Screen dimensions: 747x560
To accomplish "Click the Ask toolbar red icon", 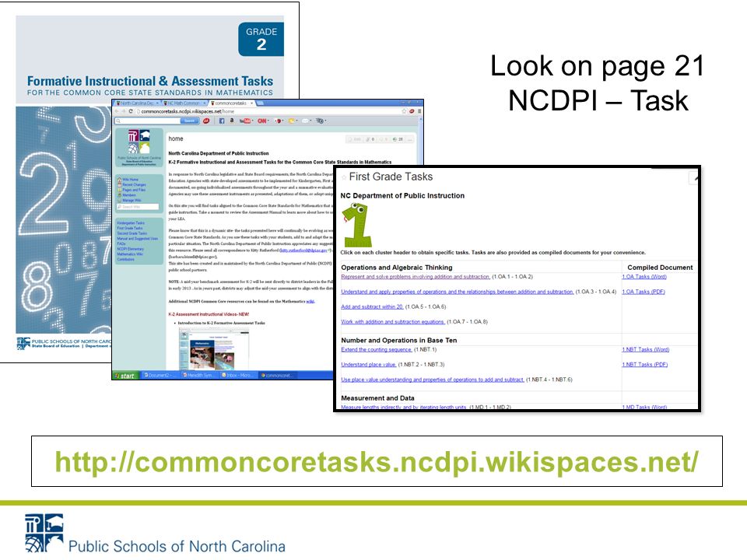I will (x=206, y=121).
